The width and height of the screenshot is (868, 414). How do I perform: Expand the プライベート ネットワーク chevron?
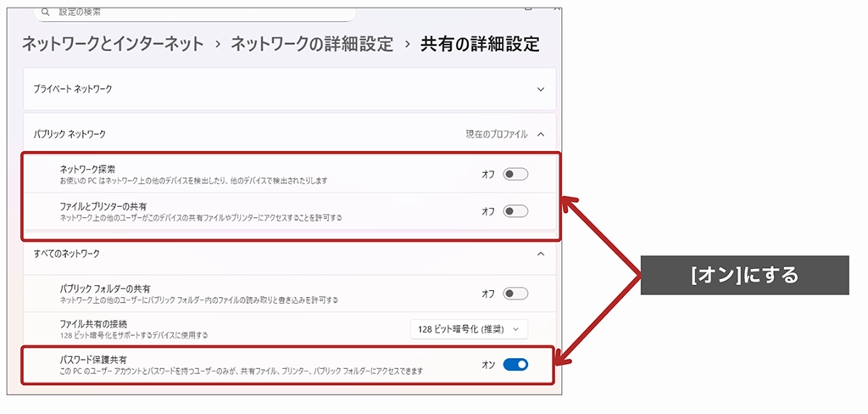coord(542,88)
